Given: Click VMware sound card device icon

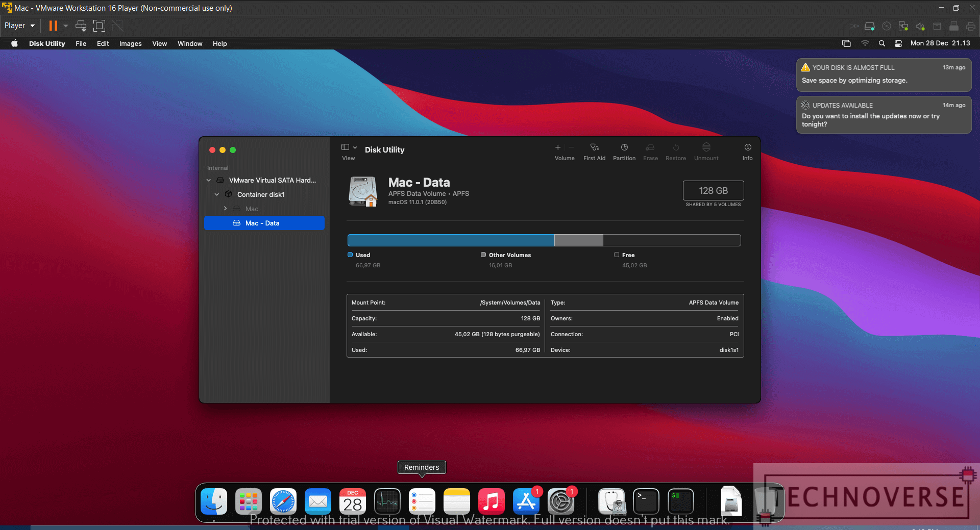Looking at the screenshot, I should click(920, 26).
